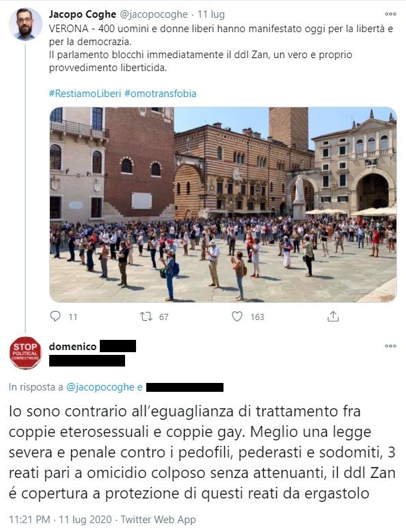Image resolution: width=406 pixels, height=532 pixels.
Task: Click the share tweet icon
Action: pos(333,316)
